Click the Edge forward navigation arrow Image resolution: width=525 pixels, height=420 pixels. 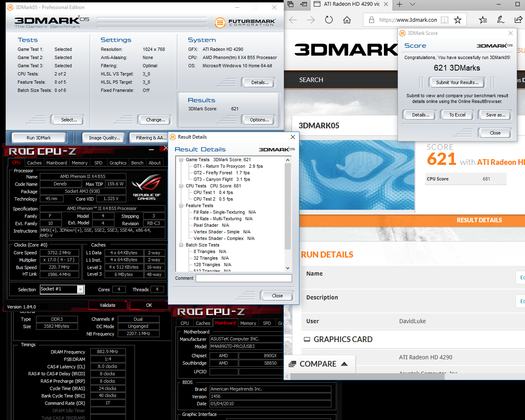[x=311, y=20]
